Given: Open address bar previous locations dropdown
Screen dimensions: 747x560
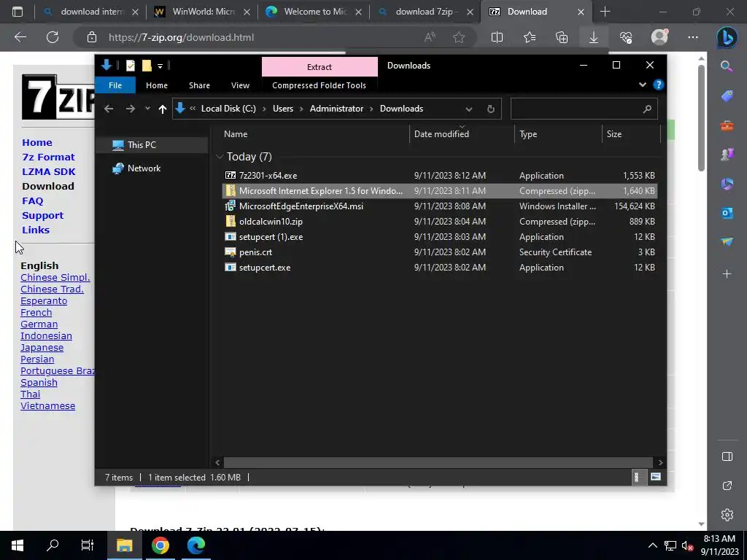Looking at the screenshot, I should tap(469, 109).
